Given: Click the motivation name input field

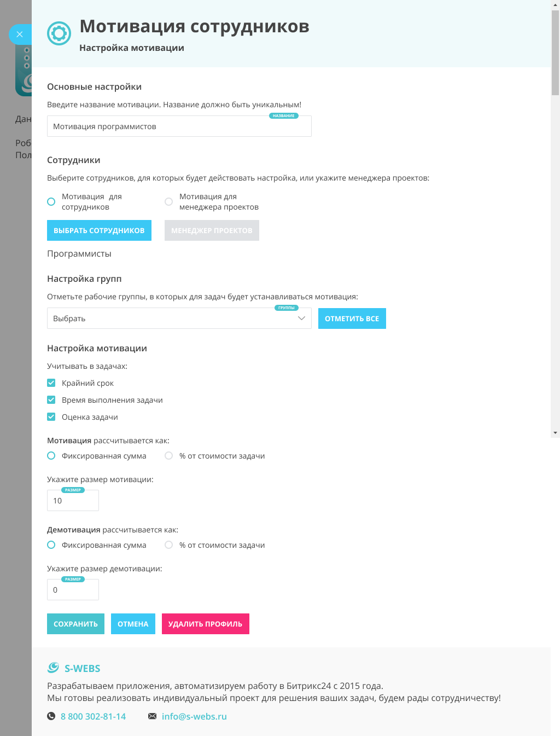Looking at the screenshot, I should pos(179,126).
